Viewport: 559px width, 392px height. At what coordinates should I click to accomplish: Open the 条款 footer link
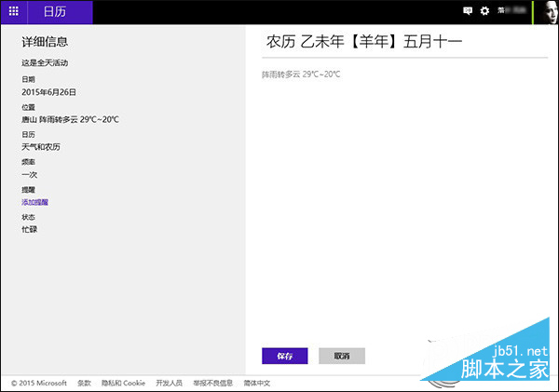point(84,383)
